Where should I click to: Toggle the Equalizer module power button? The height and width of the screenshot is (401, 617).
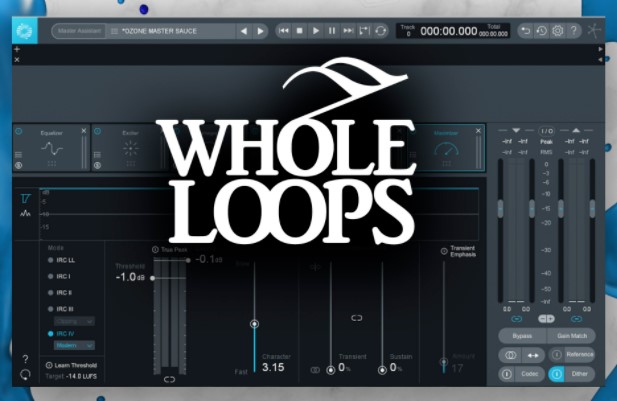point(18,131)
